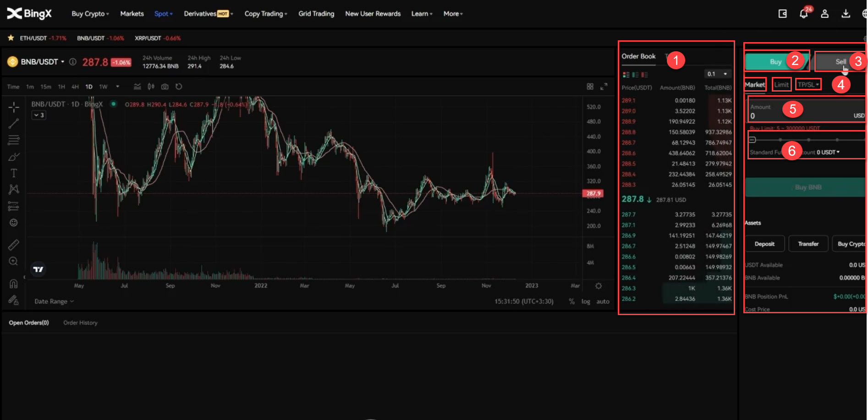Image resolution: width=868 pixels, height=420 pixels.
Task: Select the trend line drawing tool
Action: click(14, 123)
